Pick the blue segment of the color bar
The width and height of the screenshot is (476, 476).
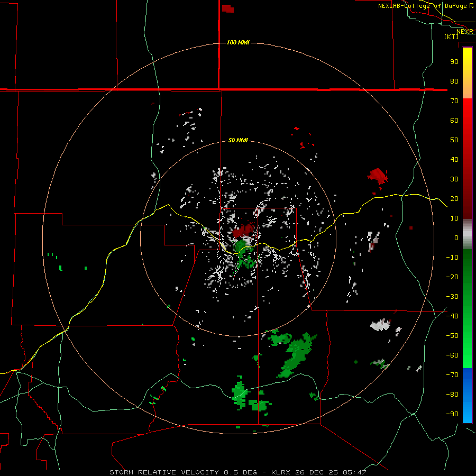click(x=467, y=395)
